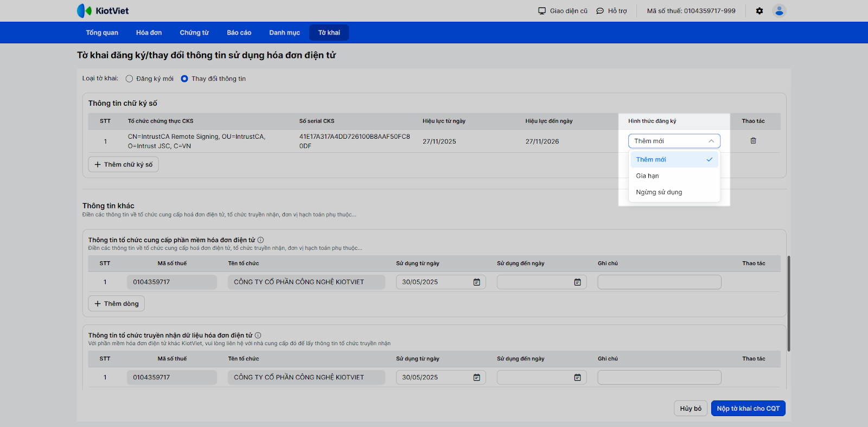Viewport: 868px width, 427px height.
Task: Choose 'Gia hạn' from dropdown list
Action: coord(647,176)
